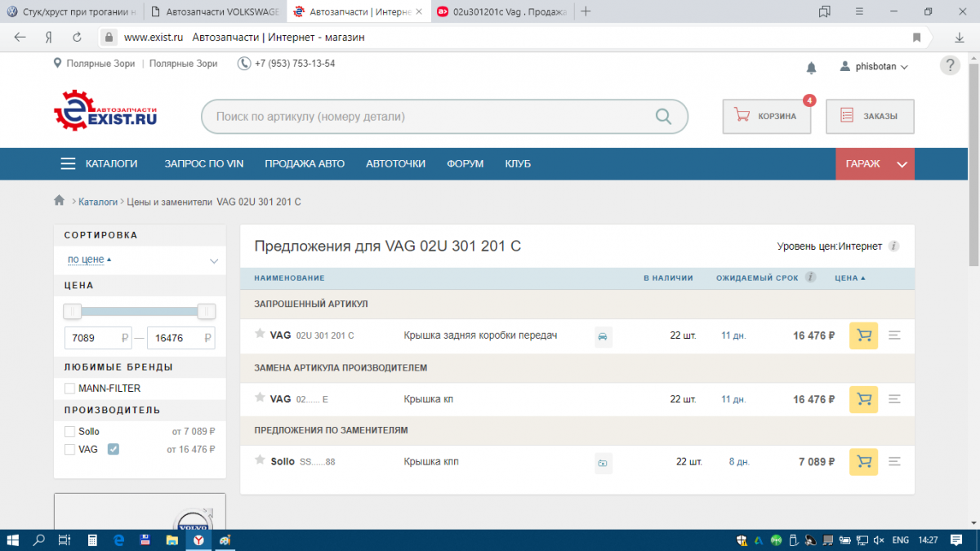980x551 pixels.
Task: Open ПРОДАЖА АВТО menu item
Action: [305, 164]
